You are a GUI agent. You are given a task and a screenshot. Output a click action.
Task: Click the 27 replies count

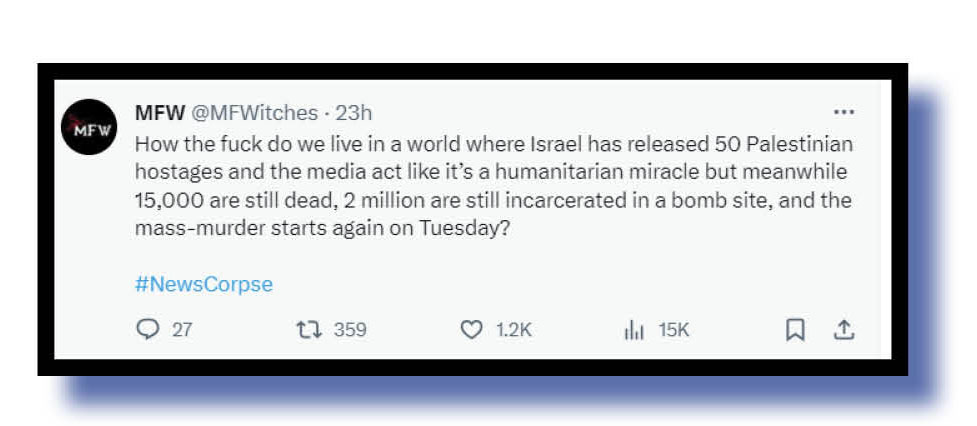[x=181, y=330]
